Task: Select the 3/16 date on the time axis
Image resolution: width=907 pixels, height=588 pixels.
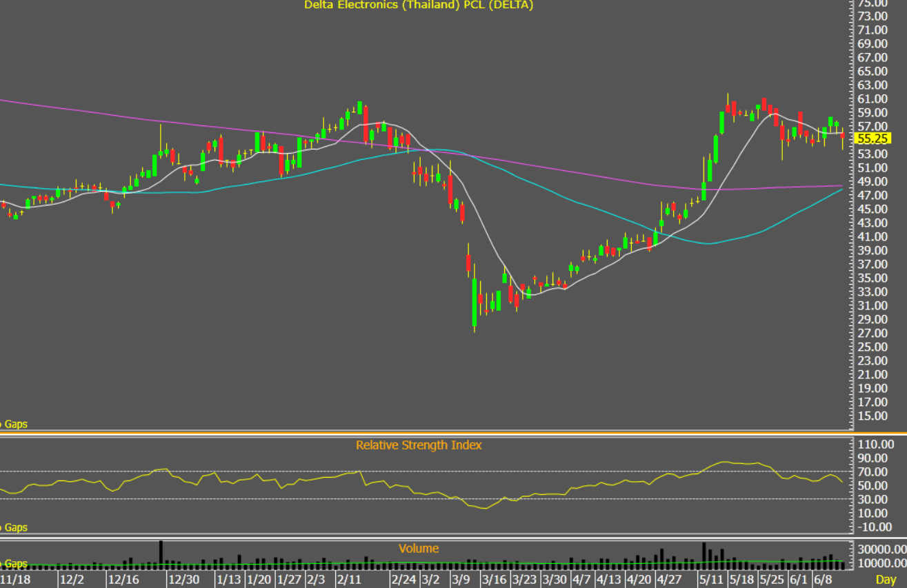Action: [x=495, y=579]
